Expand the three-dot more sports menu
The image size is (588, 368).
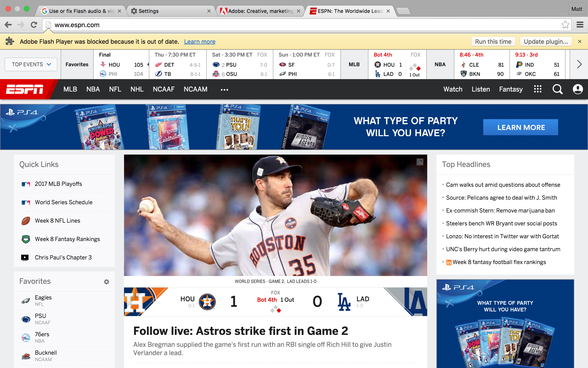(224, 89)
